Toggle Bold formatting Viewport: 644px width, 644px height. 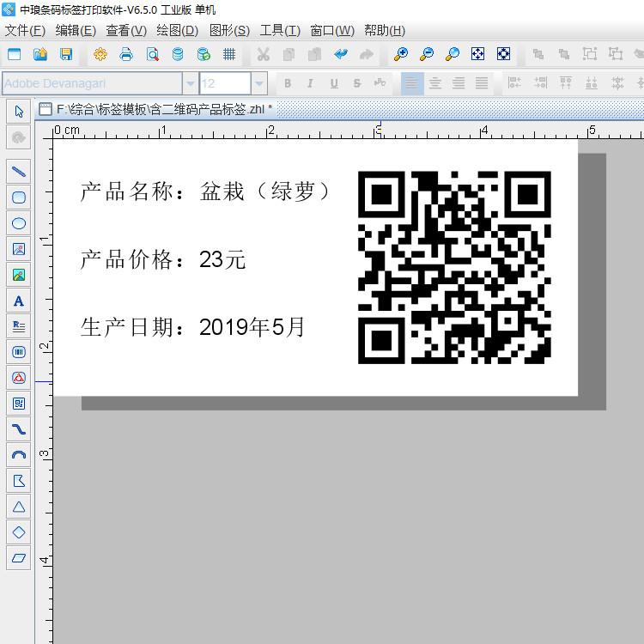tap(288, 83)
